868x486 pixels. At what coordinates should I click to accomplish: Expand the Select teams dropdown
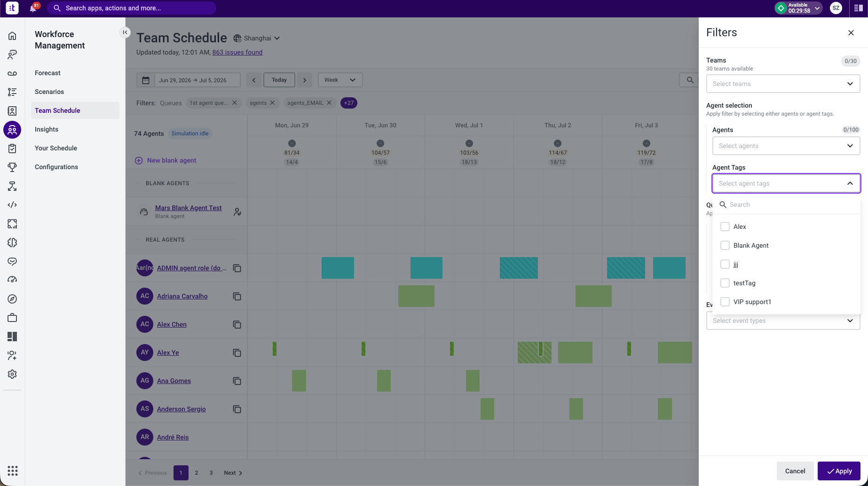783,84
